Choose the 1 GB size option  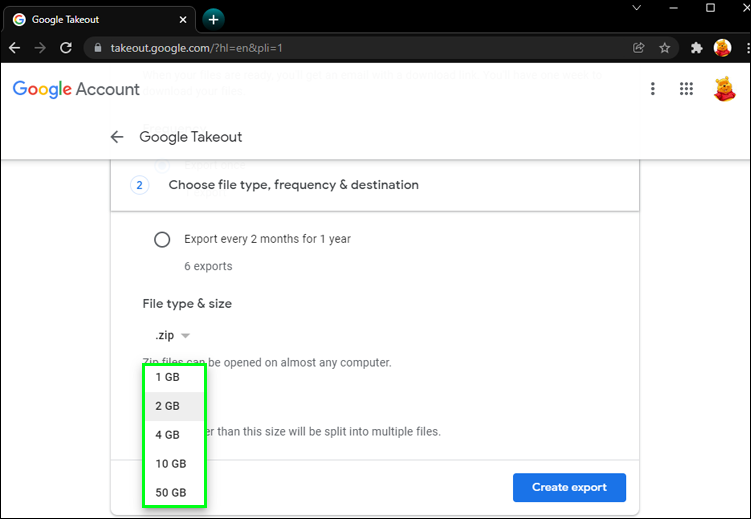click(x=167, y=377)
